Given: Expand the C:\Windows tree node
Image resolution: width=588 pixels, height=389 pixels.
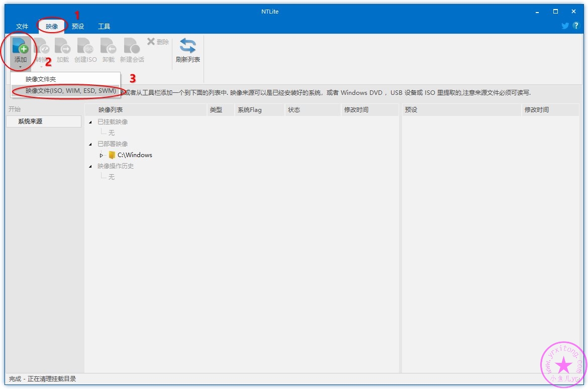Looking at the screenshot, I should (101, 155).
